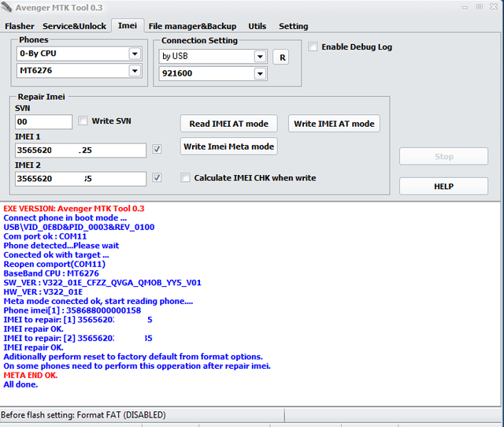Switch to the Service&Unlock tab

click(74, 26)
